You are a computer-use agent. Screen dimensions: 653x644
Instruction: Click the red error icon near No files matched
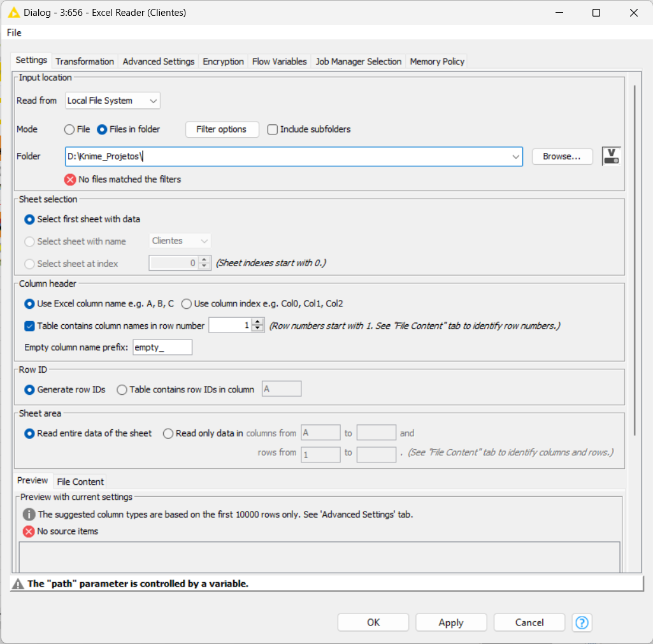point(70,180)
